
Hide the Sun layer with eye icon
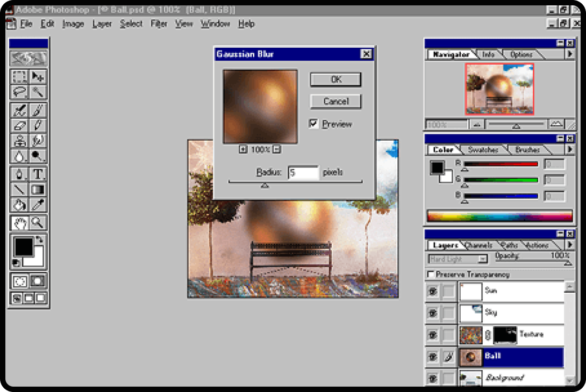432,292
